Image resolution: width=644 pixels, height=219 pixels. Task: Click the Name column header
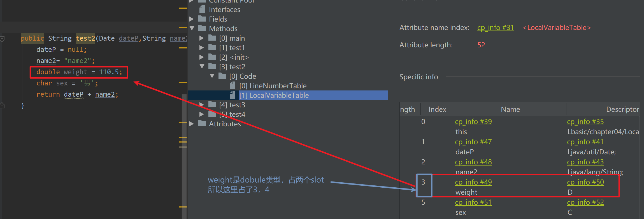(510, 109)
